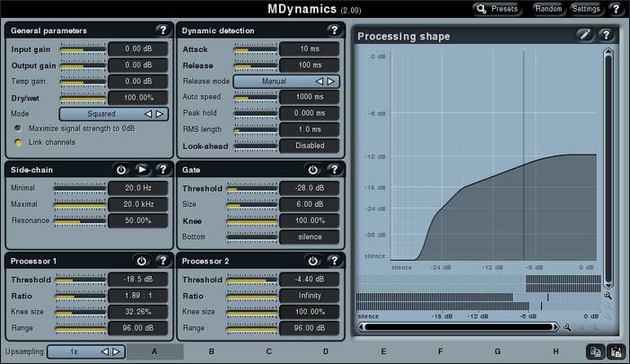Click the copy preset icon at bottom right
This screenshot has height=364, width=630.
click(595, 352)
